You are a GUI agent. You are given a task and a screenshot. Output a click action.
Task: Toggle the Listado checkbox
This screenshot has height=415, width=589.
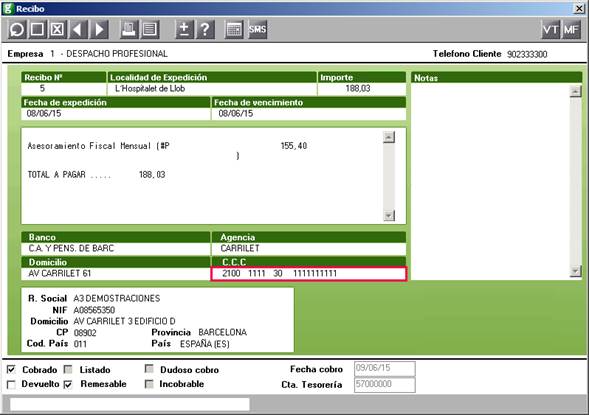[x=68, y=370]
